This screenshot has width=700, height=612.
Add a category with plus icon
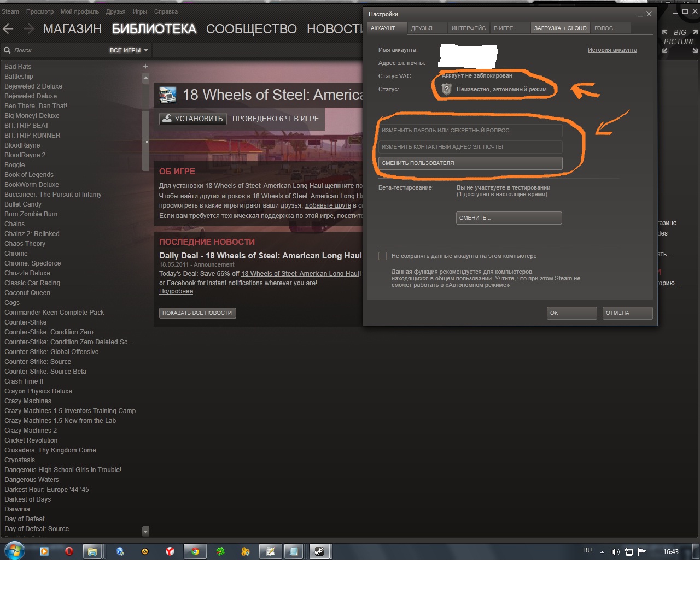145,66
